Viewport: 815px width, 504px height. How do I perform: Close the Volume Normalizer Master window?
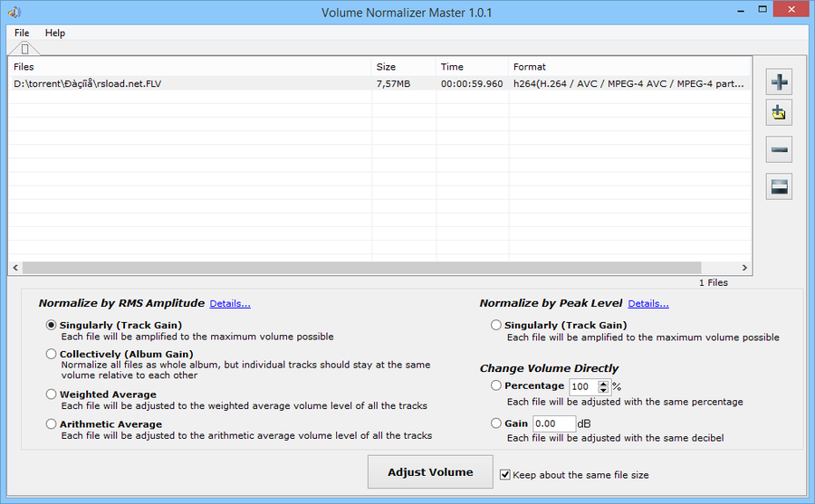791,9
